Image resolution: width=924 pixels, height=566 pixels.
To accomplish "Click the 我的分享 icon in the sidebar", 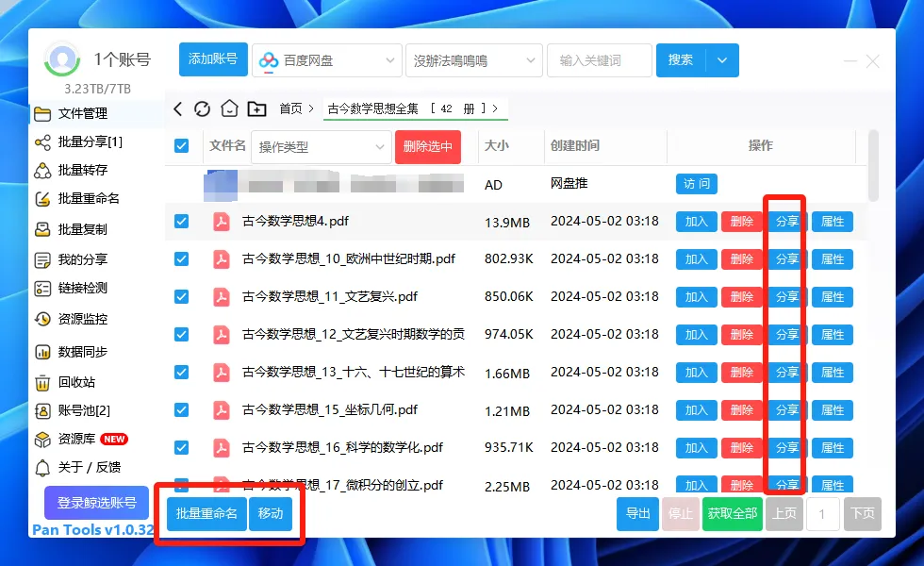I will click(x=42, y=260).
